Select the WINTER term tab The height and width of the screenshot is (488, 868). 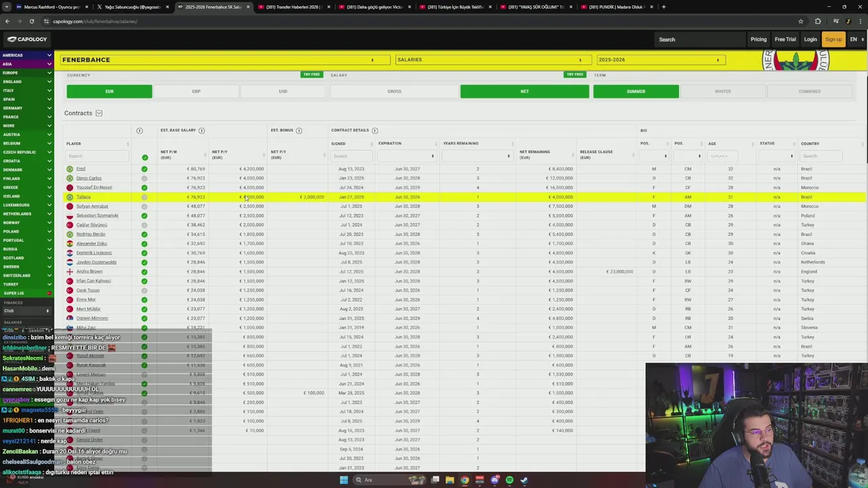coord(723,91)
